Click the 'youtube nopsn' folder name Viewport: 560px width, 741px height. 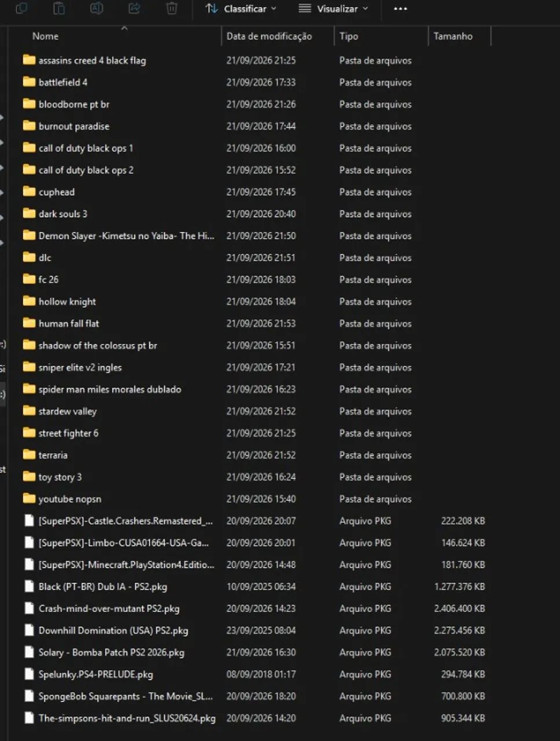pyautogui.click(x=70, y=499)
